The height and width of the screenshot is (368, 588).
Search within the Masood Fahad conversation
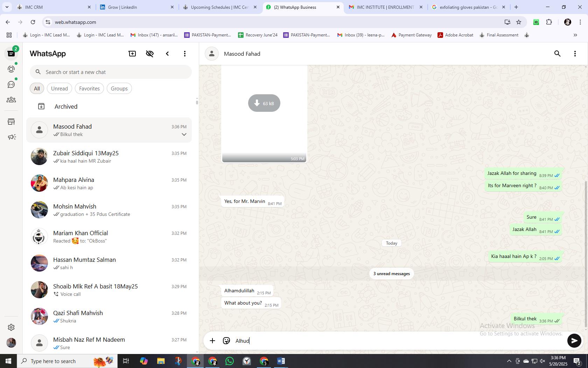pyautogui.click(x=557, y=54)
